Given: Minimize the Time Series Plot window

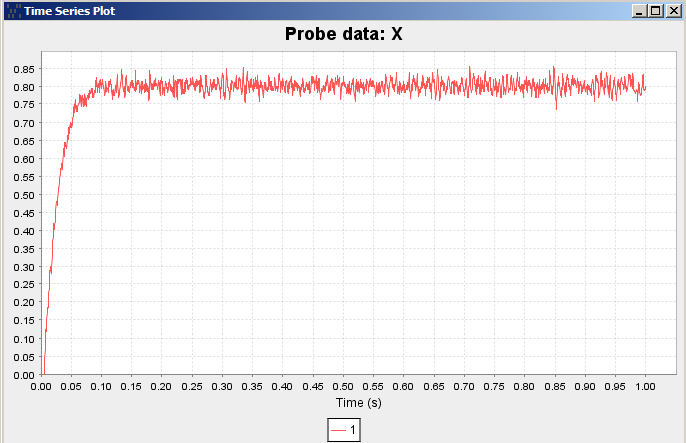Looking at the screenshot, I should tap(639, 11).
